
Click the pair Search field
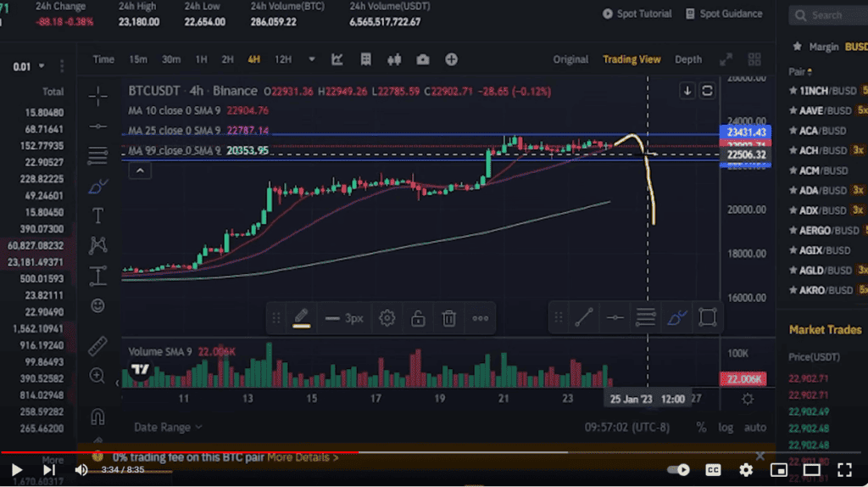[x=829, y=15]
